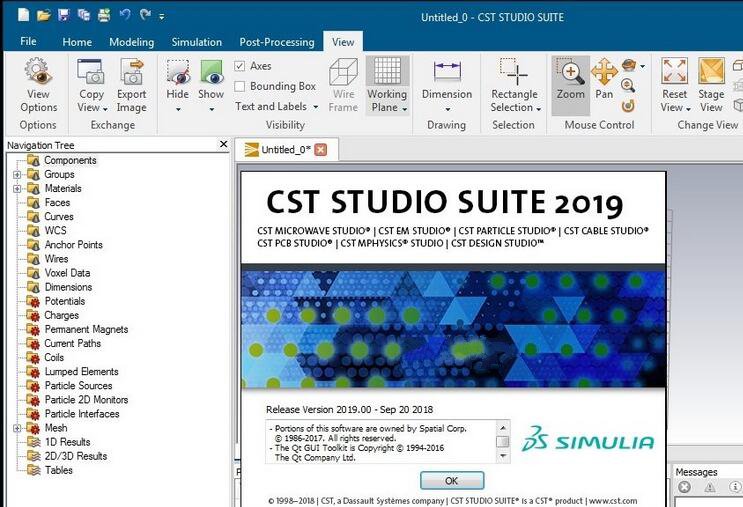The width and height of the screenshot is (743, 507).
Task: Click the Print icon in quick access toolbar
Action: point(104,15)
